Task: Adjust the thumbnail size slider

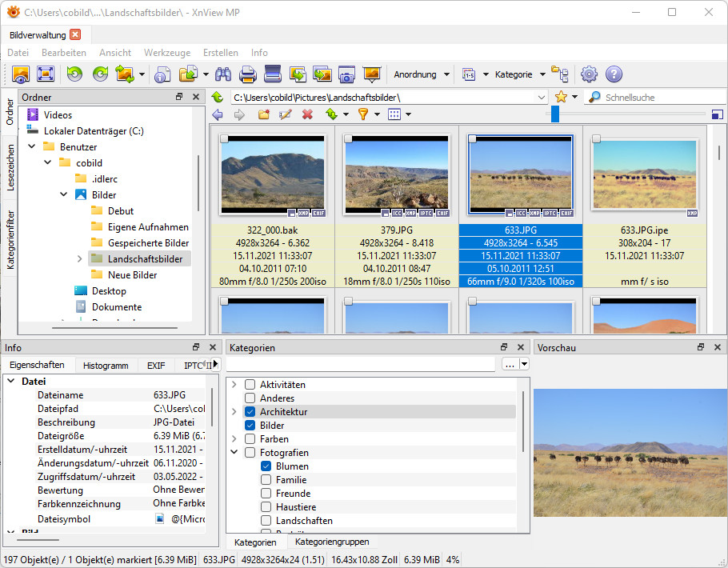Action: click(x=555, y=114)
